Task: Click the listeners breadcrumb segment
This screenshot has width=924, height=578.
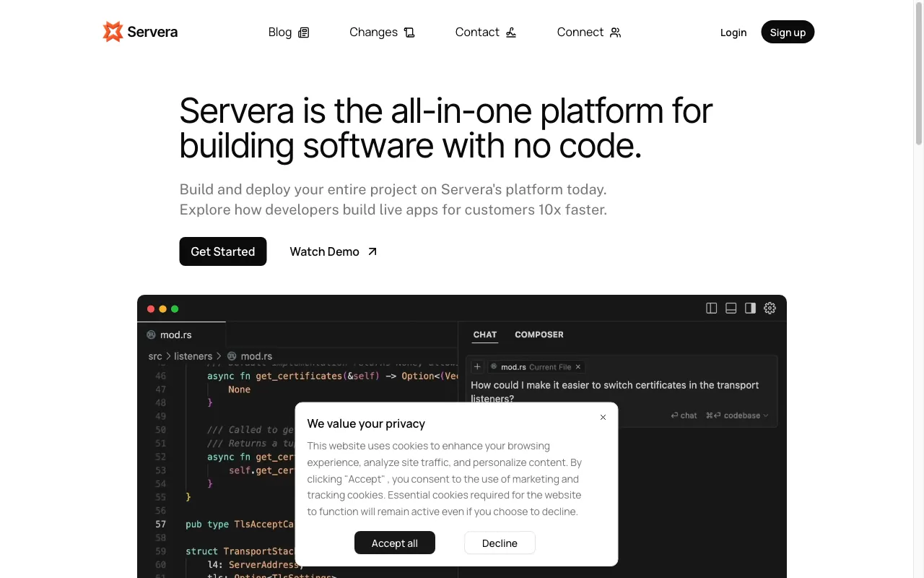Action: [193, 356]
